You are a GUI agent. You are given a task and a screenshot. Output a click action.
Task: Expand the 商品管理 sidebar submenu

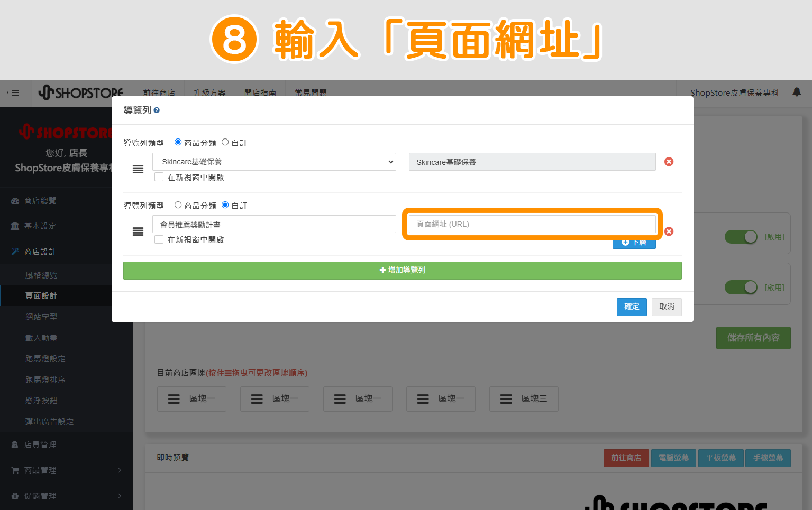(120, 470)
